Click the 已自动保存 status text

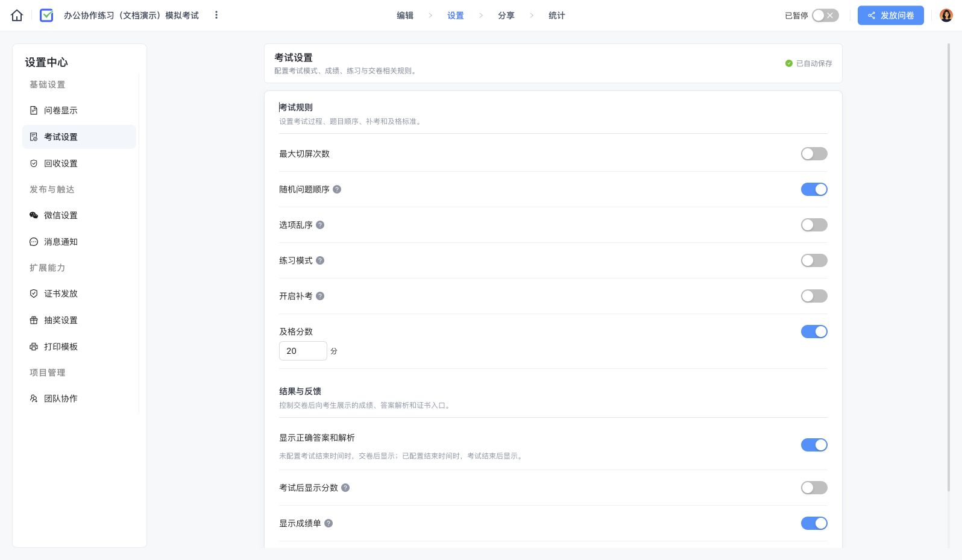[x=814, y=63]
